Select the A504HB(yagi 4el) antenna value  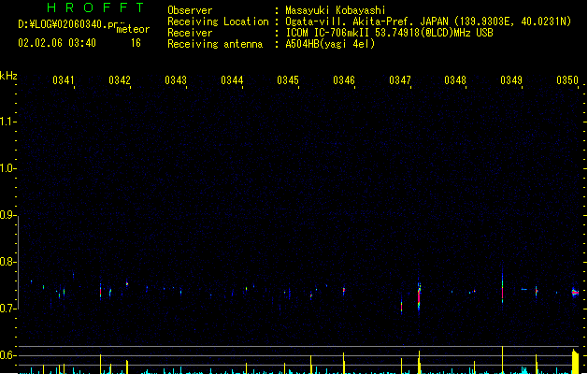click(330, 44)
